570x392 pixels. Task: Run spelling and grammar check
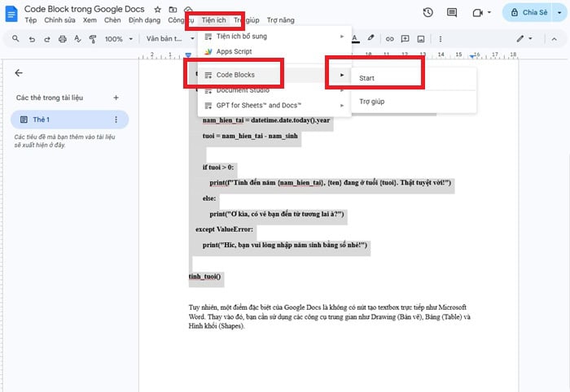(77, 39)
